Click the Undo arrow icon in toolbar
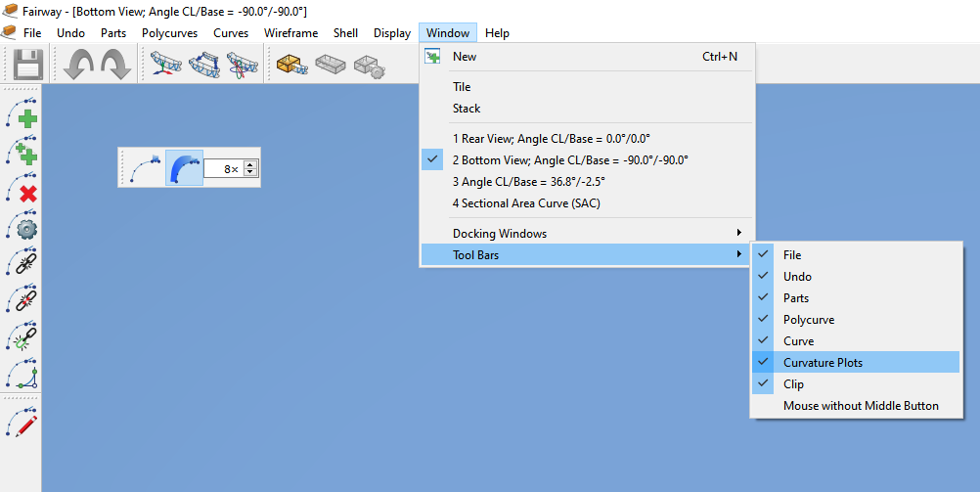980x492 pixels. coord(79,65)
